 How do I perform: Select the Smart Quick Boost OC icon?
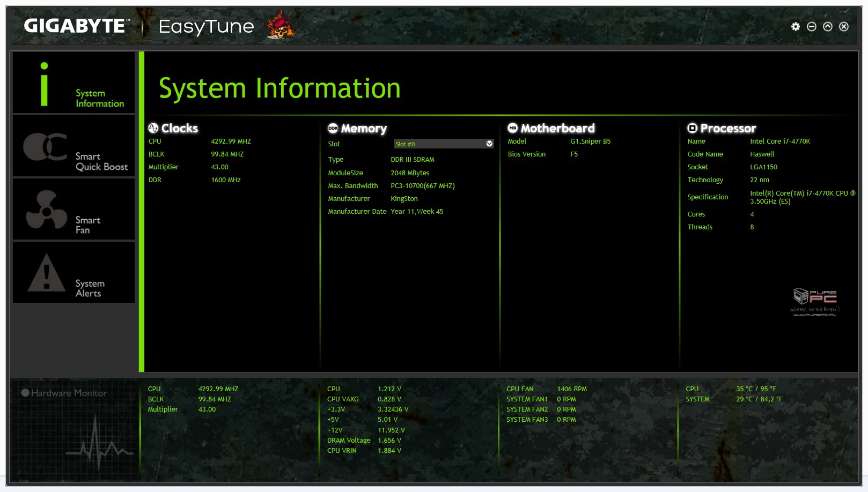click(45, 147)
